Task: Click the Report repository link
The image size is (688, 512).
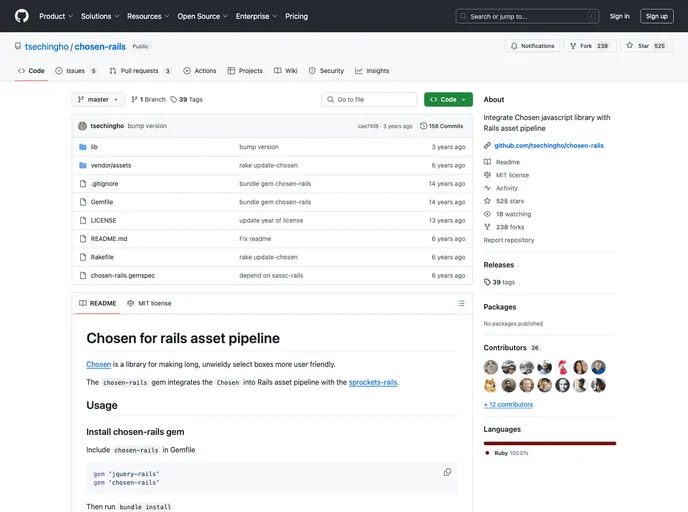Action: [509, 240]
